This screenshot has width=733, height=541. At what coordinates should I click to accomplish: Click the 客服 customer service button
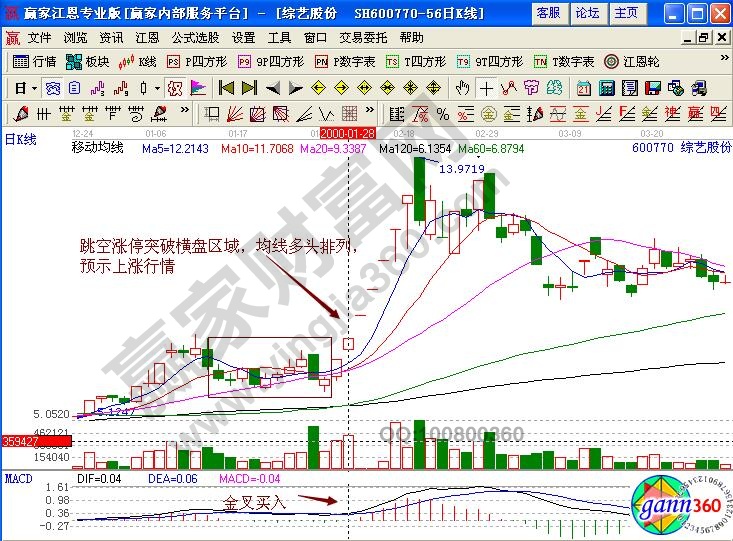tap(548, 12)
